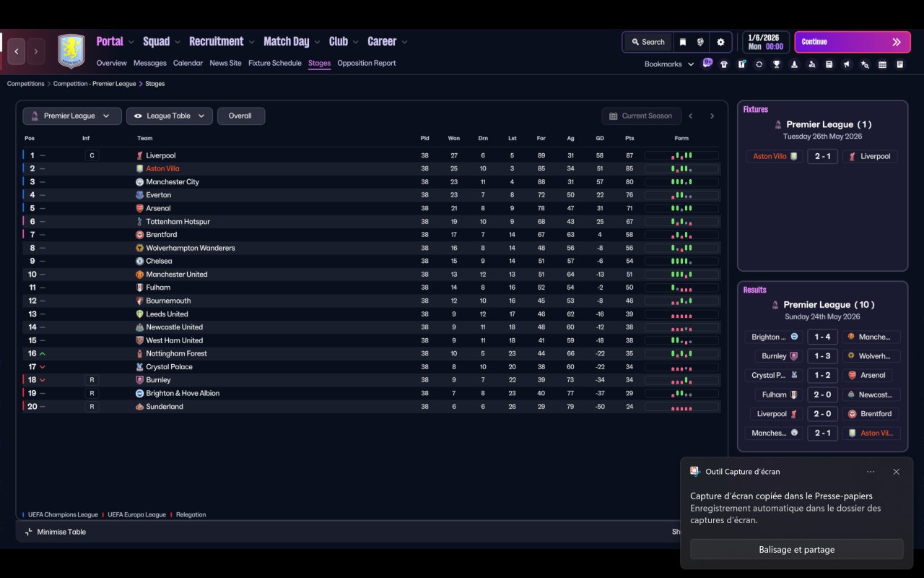This screenshot has width=924, height=578.
Task: Open the Opposition Report tab
Action: (367, 63)
